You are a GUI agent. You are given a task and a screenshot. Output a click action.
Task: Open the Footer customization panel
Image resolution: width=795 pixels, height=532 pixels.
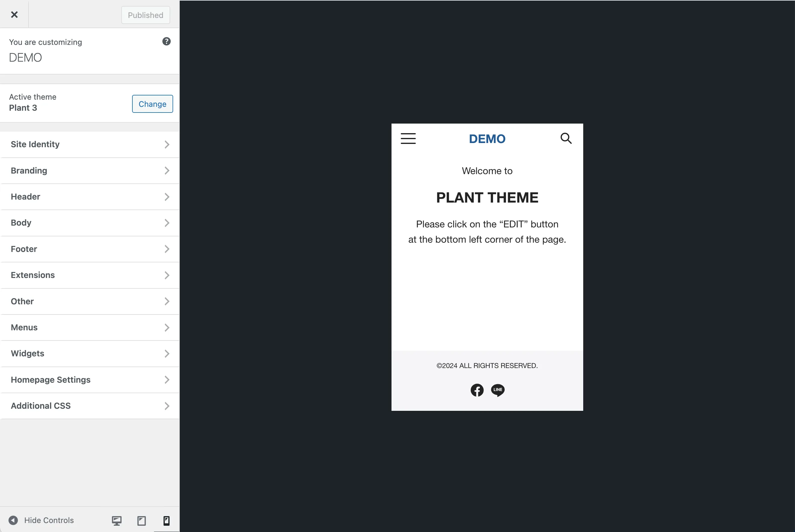(x=90, y=248)
